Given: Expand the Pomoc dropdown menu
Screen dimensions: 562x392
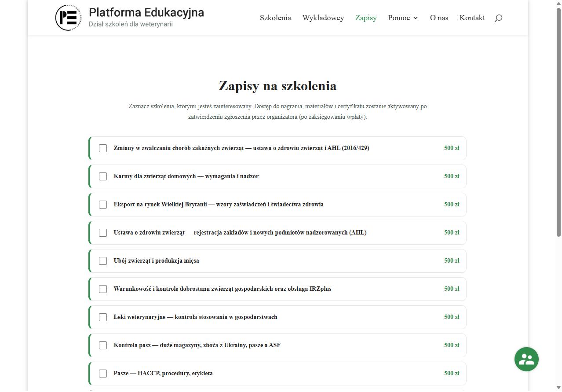Looking at the screenshot, I should click(x=403, y=18).
